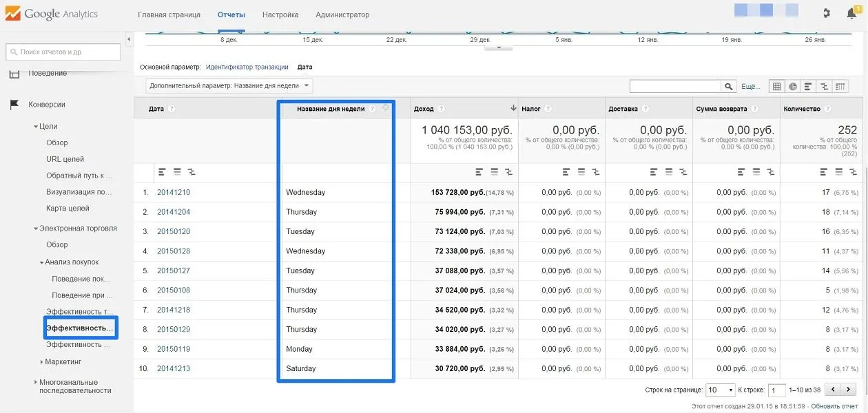
Task: Open Обзор under Цели
Action: 57,143
